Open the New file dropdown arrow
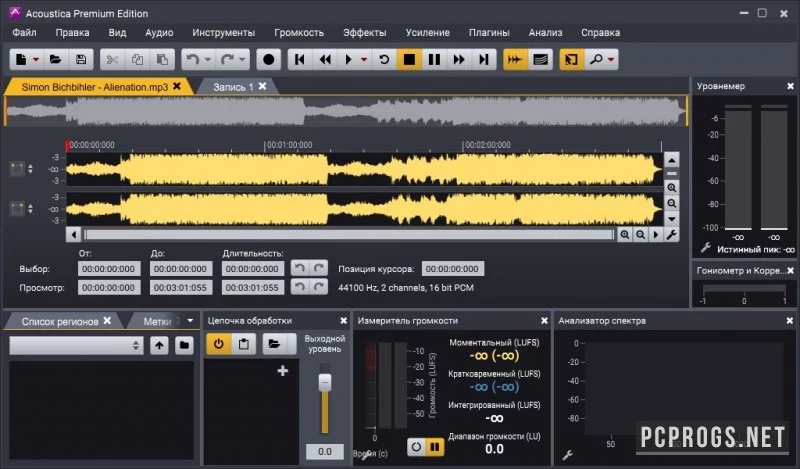Viewport: 800px width, 469px height. (36, 60)
